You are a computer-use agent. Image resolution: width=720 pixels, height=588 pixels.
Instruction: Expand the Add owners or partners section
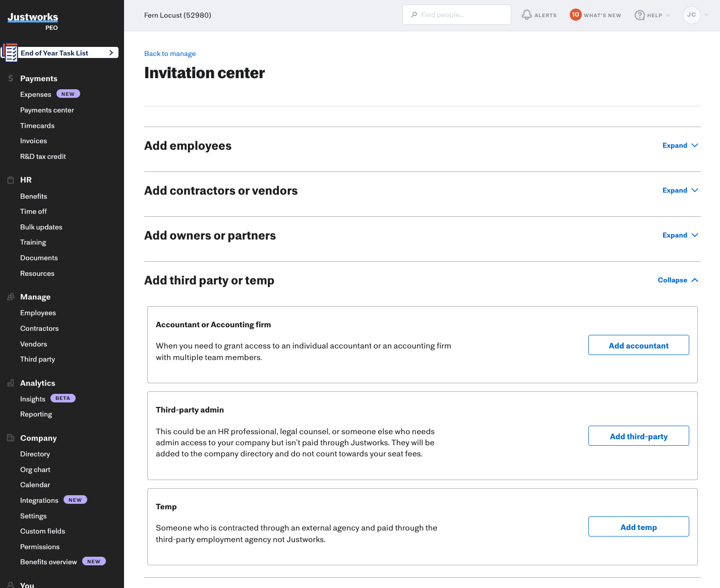tap(680, 236)
